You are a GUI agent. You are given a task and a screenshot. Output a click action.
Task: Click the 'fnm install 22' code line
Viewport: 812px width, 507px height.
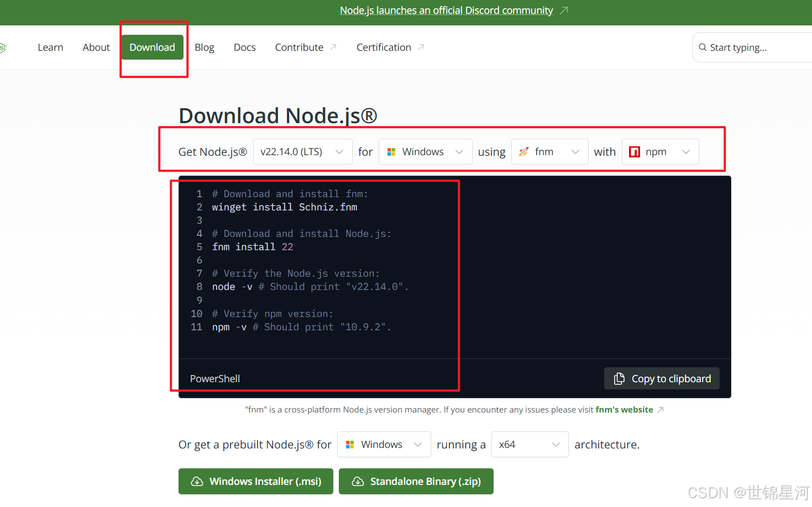pyautogui.click(x=253, y=247)
